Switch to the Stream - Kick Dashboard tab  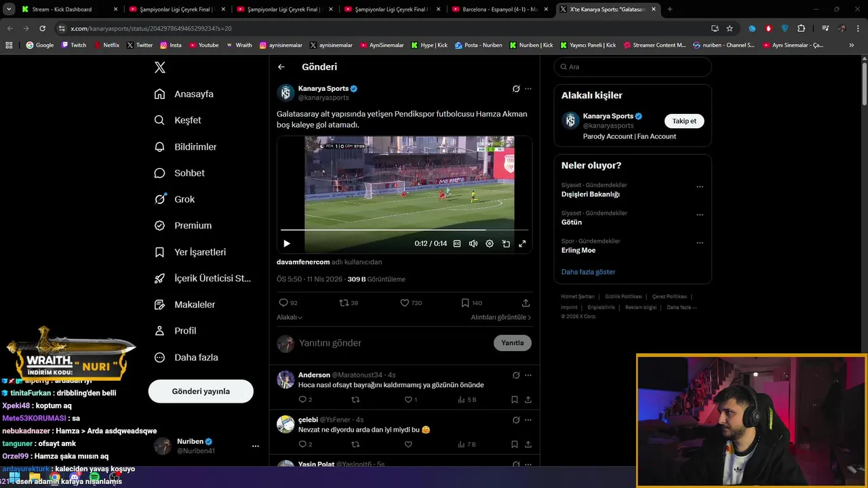pyautogui.click(x=69, y=9)
